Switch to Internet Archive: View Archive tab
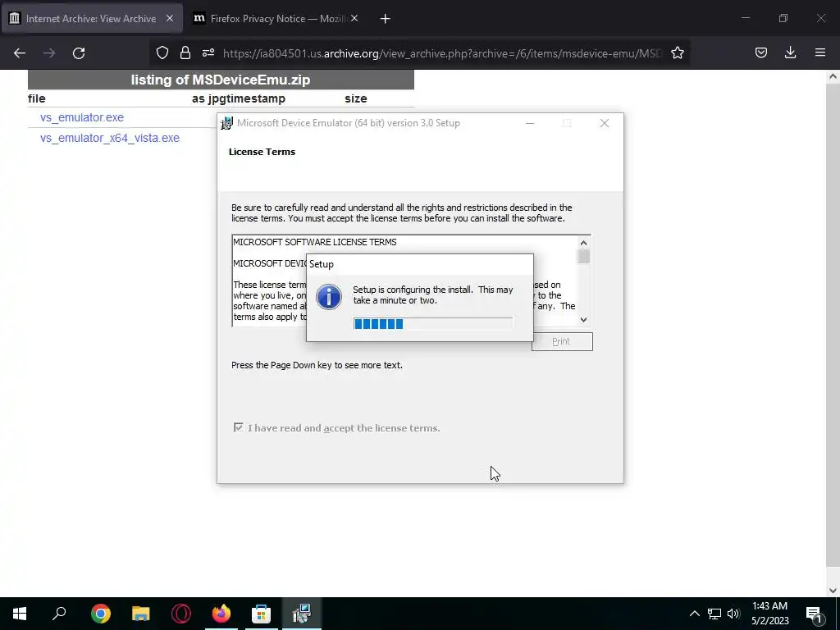Viewport: 840px width, 630px height. pos(92,18)
